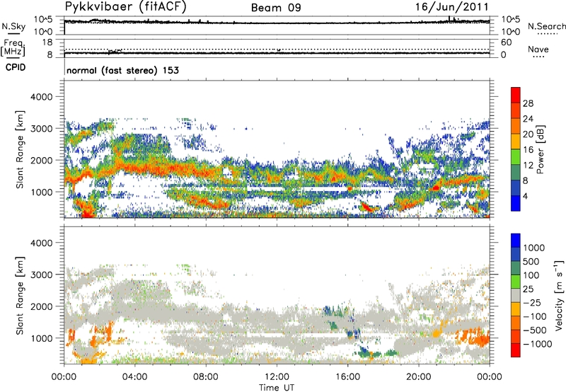Click the 18 tick on the Freq. axis
This screenshot has width=566, height=392.
(47, 42)
